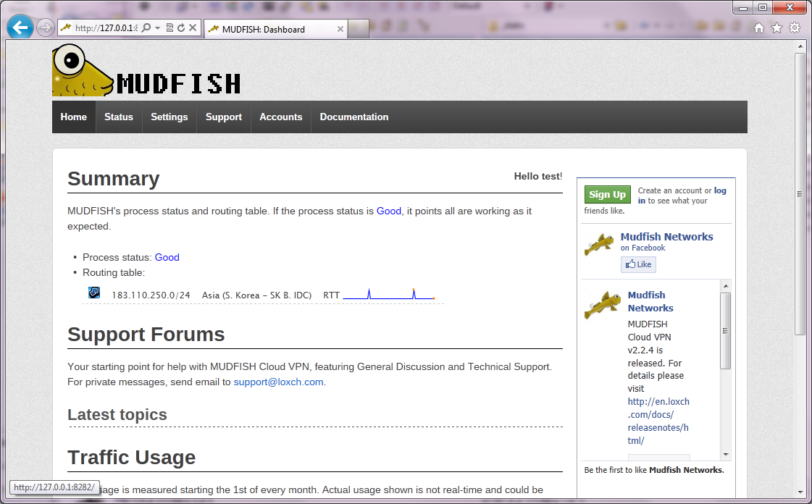Open Mudfish Networks feed post author link
Viewport: 812px width, 504px height.
coord(650,302)
